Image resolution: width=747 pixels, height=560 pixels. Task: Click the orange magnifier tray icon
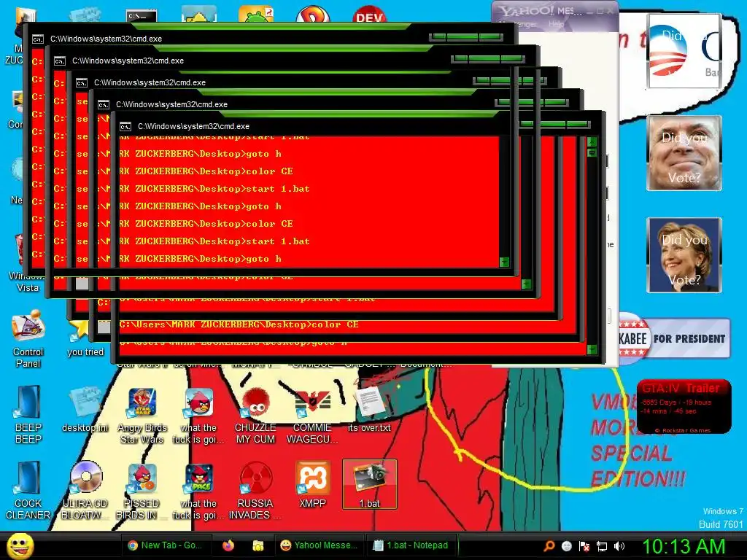pyautogui.click(x=549, y=545)
